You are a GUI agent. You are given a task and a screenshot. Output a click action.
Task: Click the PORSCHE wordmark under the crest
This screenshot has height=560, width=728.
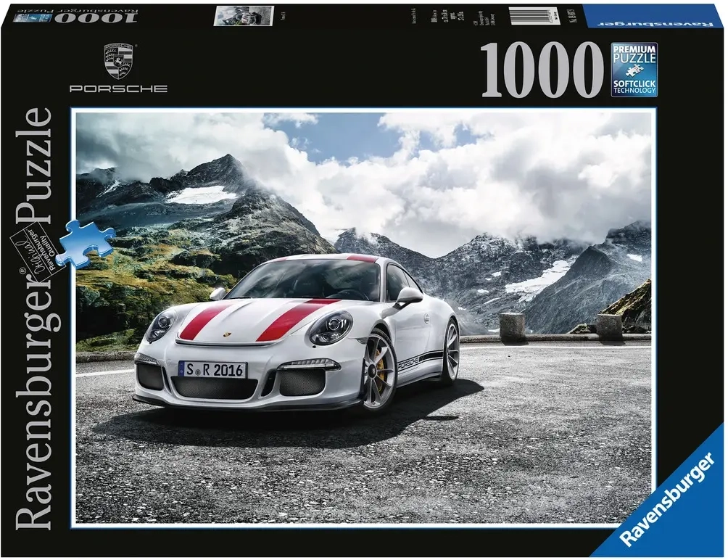click(x=118, y=88)
